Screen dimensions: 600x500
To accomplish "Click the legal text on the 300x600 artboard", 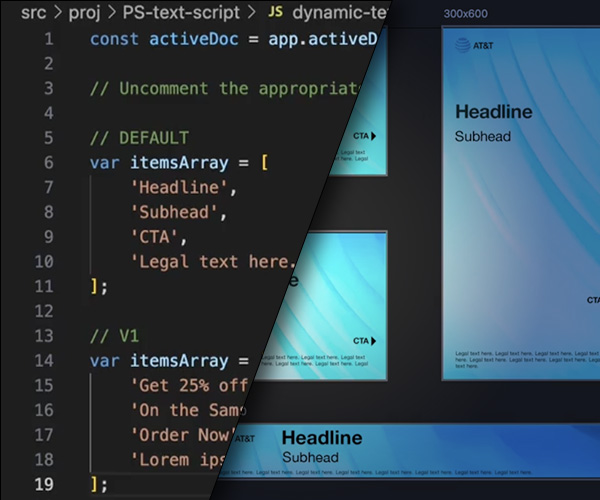I will point(520,359).
